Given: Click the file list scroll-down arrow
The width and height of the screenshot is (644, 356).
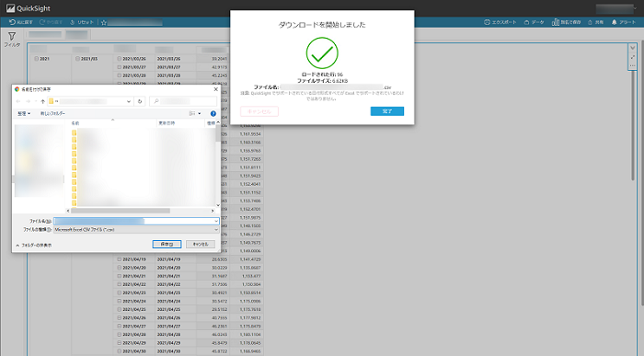Looking at the screenshot, I should (218, 205).
